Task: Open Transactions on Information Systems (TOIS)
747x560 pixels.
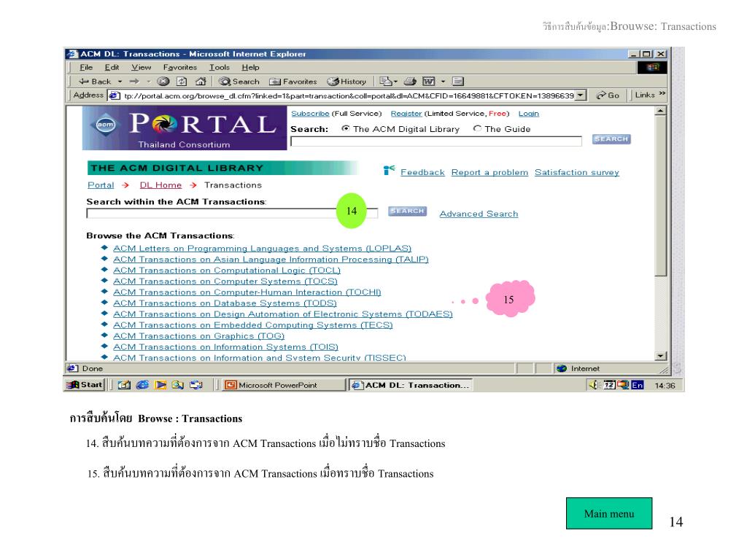Action: 226,346
